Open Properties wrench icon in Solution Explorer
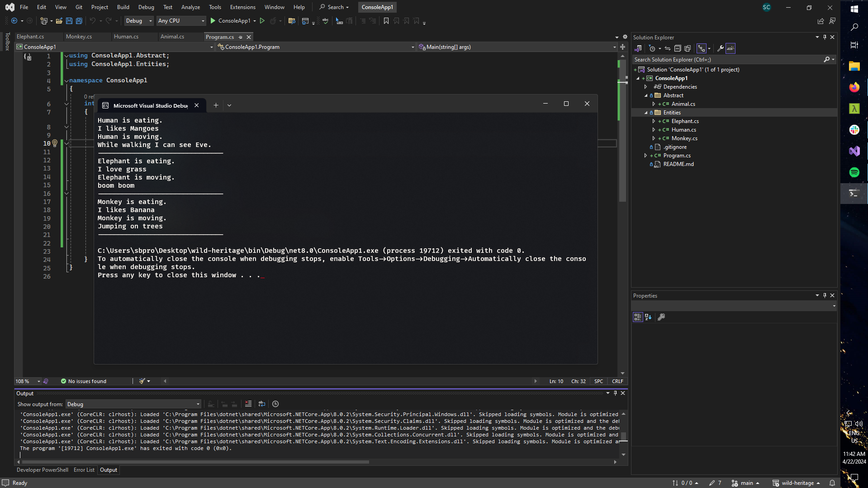The width and height of the screenshot is (868, 488). 720,48
